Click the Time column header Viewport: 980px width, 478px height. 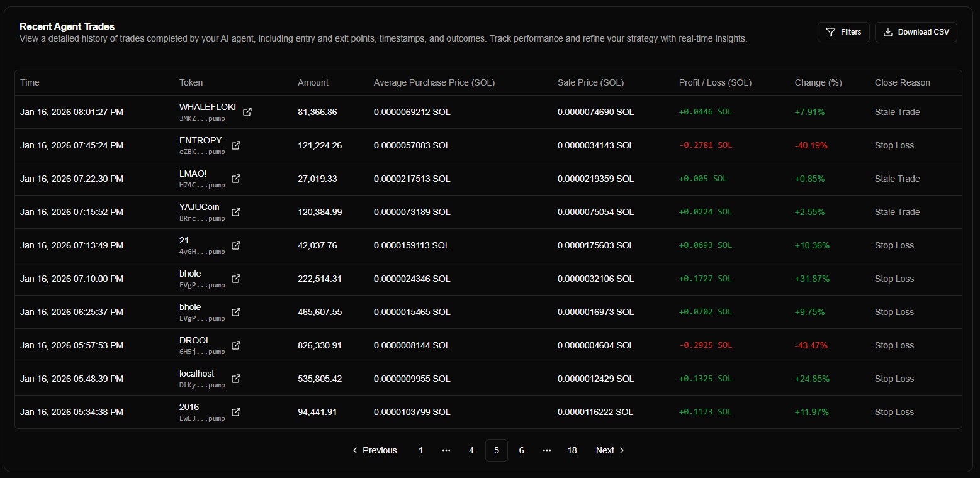pos(30,82)
